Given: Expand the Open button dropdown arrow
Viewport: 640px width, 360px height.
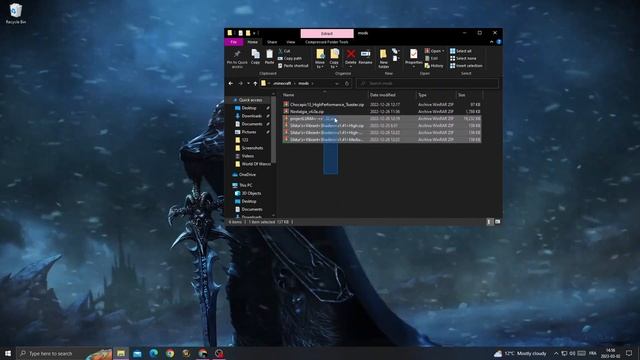Looking at the screenshot, I should coord(443,51).
